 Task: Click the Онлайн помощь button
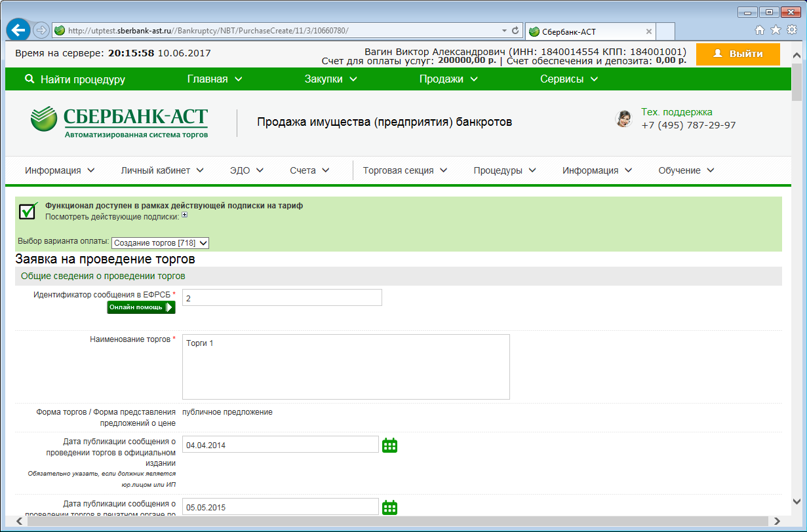click(141, 307)
